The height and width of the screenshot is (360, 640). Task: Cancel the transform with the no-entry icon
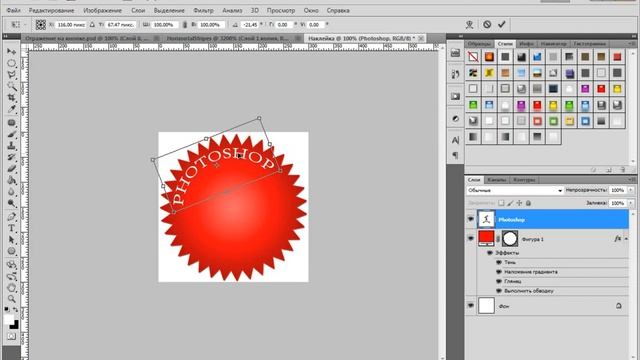[x=487, y=24]
